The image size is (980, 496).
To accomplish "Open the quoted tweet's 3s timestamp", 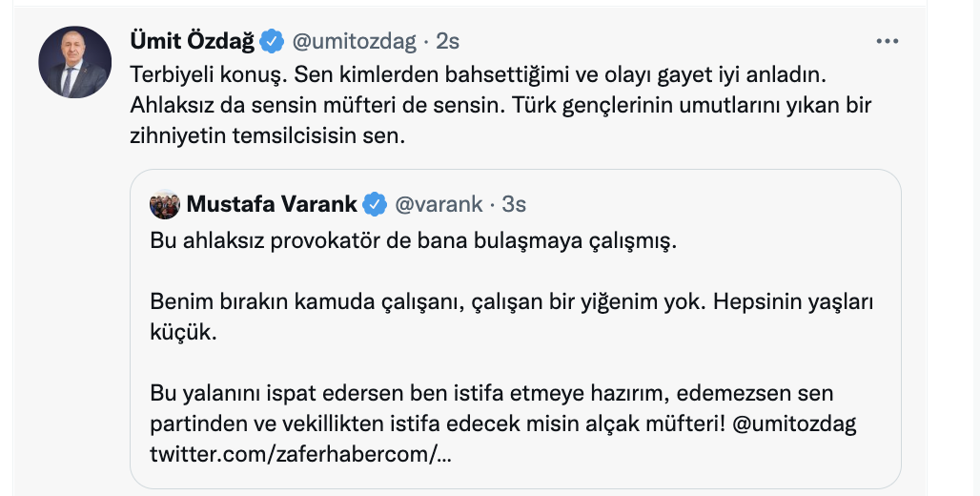I will click(514, 204).
